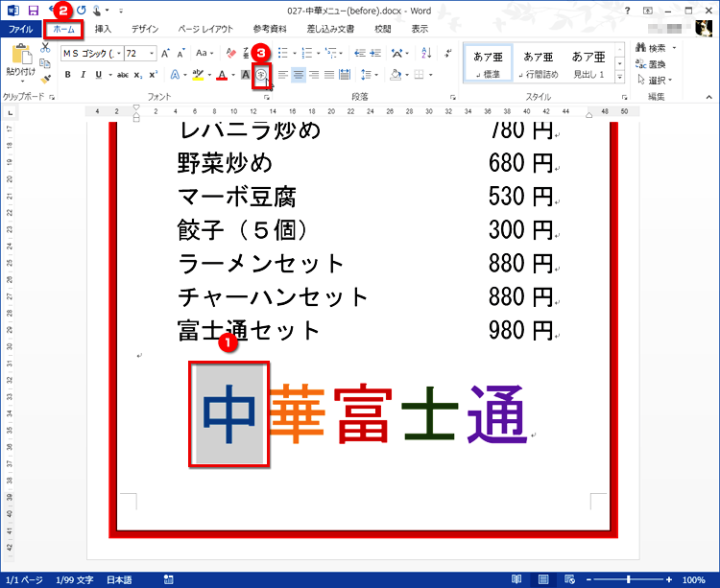Toggle Character Shading (gray A)
The height and width of the screenshot is (588, 720).
point(246,75)
